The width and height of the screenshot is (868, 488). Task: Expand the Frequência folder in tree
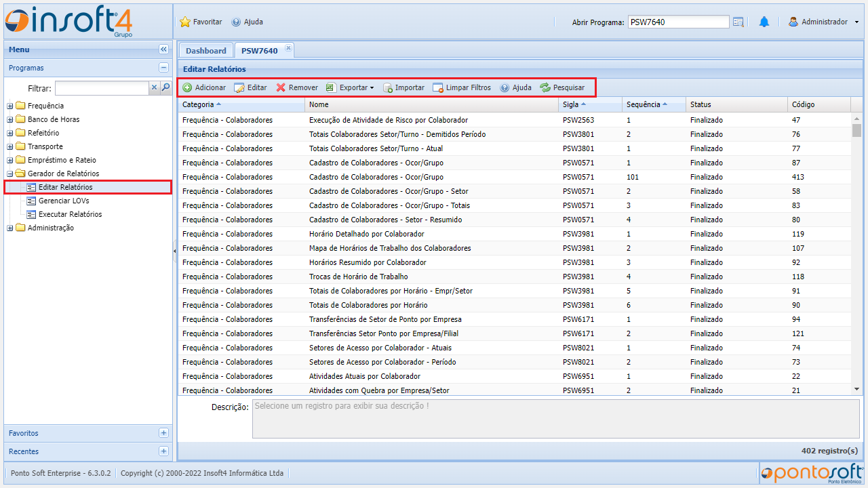pos(10,106)
